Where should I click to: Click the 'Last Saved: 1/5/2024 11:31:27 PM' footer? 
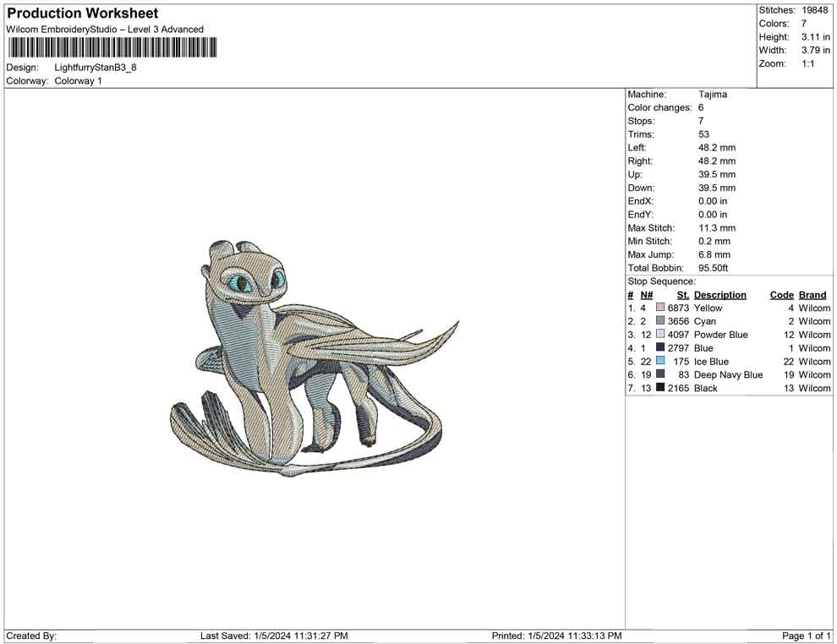pyautogui.click(x=275, y=636)
